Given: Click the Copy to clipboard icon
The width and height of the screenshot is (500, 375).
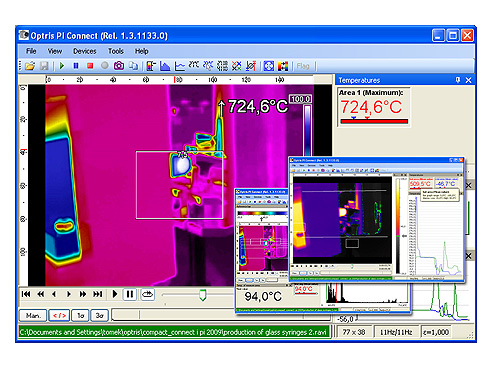Looking at the screenshot, I should [x=133, y=66].
